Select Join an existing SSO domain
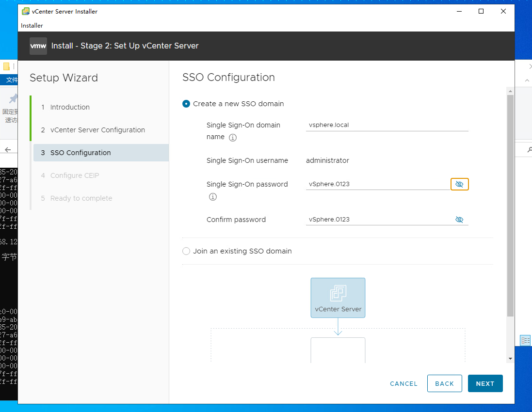This screenshot has width=532, height=412. tap(186, 251)
